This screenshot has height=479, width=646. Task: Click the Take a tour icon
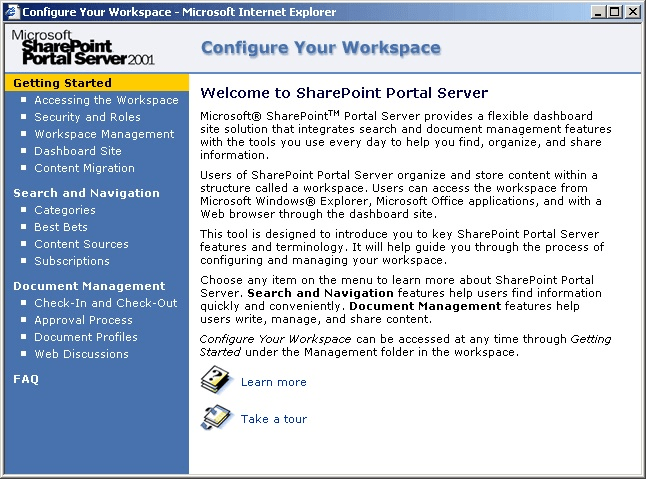pyautogui.click(x=215, y=418)
